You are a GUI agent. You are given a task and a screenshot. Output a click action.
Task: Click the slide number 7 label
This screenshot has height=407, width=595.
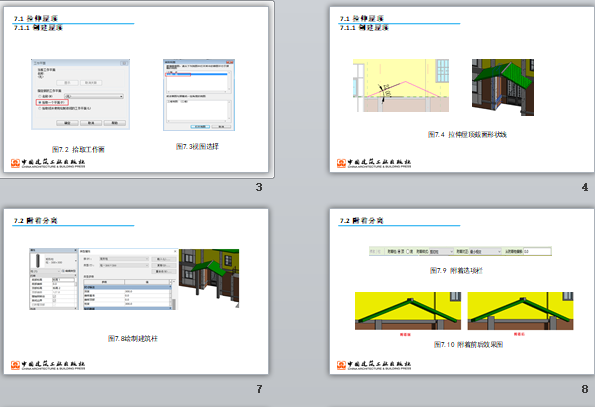259,389
